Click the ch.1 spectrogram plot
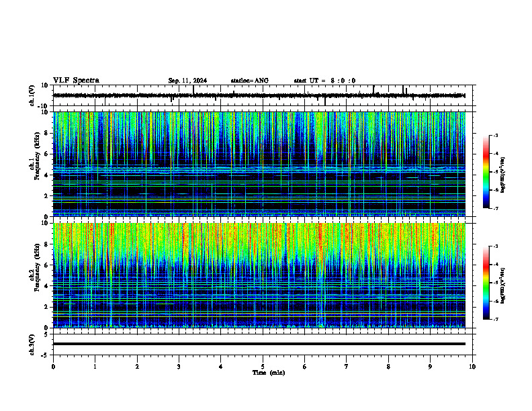The image size is (532, 411). tap(259, 164)
